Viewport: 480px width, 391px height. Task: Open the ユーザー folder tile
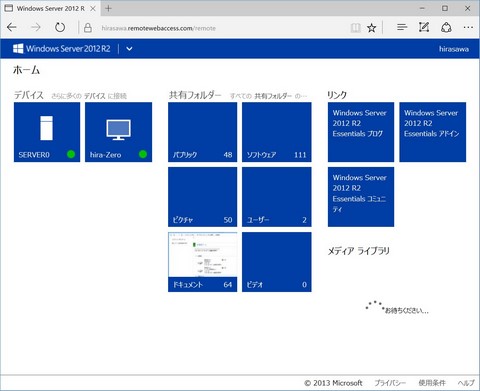tap(277, 197)
